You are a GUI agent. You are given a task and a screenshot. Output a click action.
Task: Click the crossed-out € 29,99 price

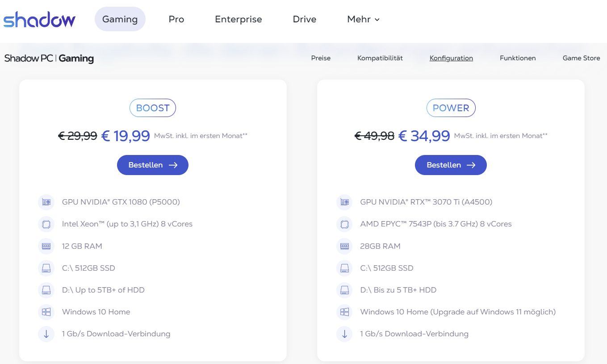click(78, 136)
